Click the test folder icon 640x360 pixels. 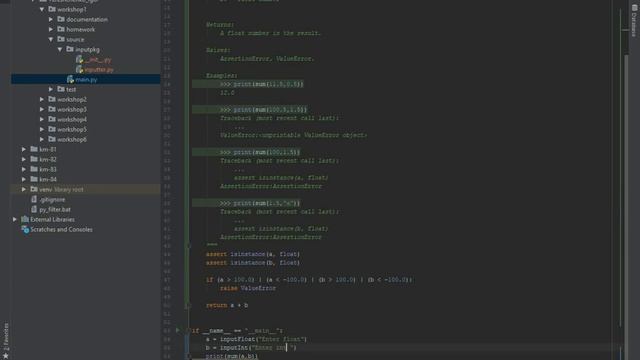pos(61,89)
